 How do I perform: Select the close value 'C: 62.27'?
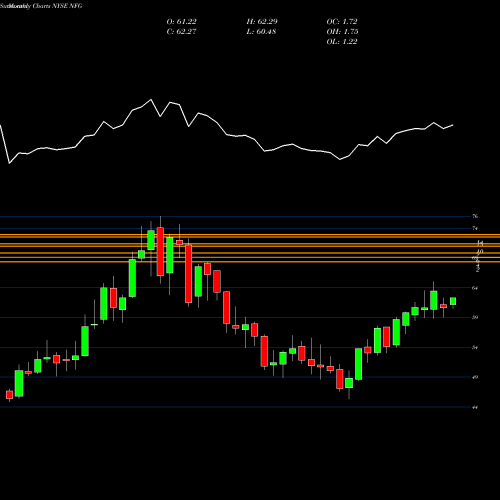182,32
